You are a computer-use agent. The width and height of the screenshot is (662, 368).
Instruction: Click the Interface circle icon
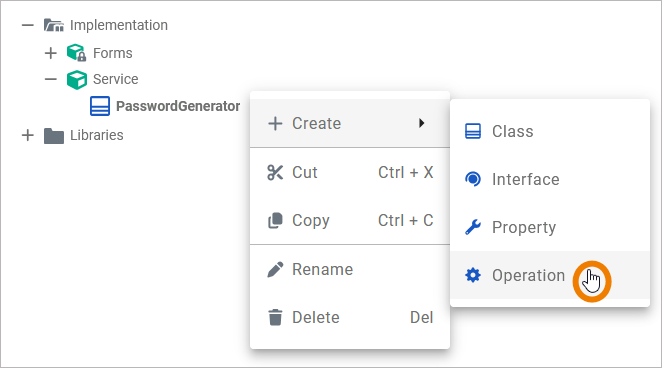(x=473, y=179)
